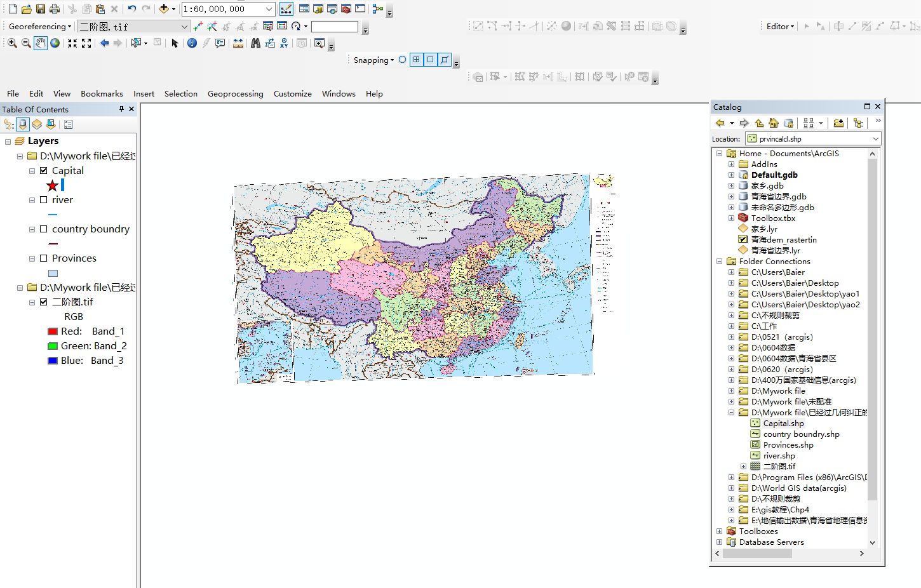
Task: Click the Add Control Points tool
Action: pos(198,26)
